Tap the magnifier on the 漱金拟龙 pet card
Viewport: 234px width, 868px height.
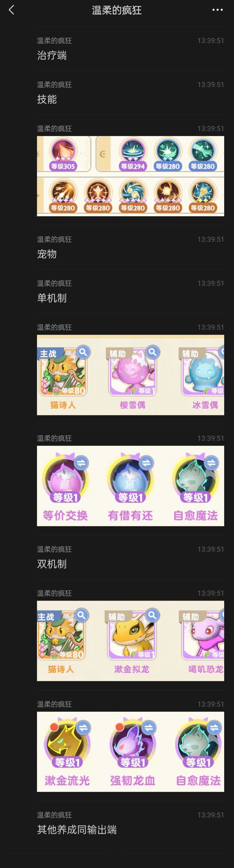tap(152, 615)
